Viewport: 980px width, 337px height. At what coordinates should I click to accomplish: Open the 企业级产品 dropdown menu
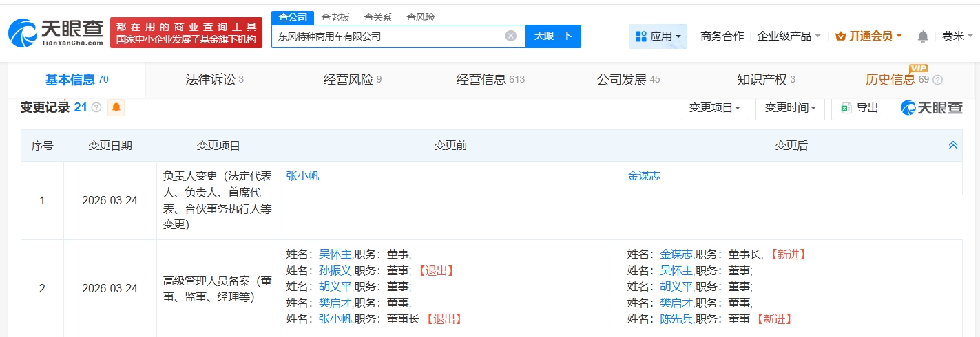(789, 36)
